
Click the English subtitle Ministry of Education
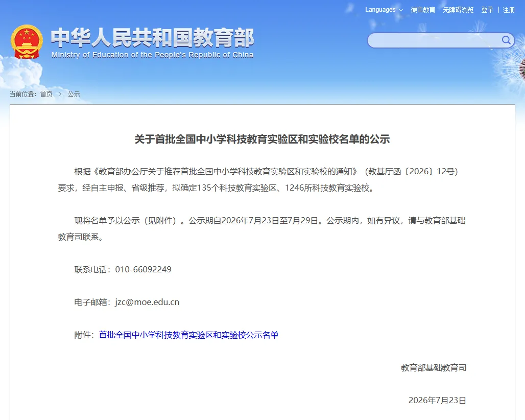152,55
